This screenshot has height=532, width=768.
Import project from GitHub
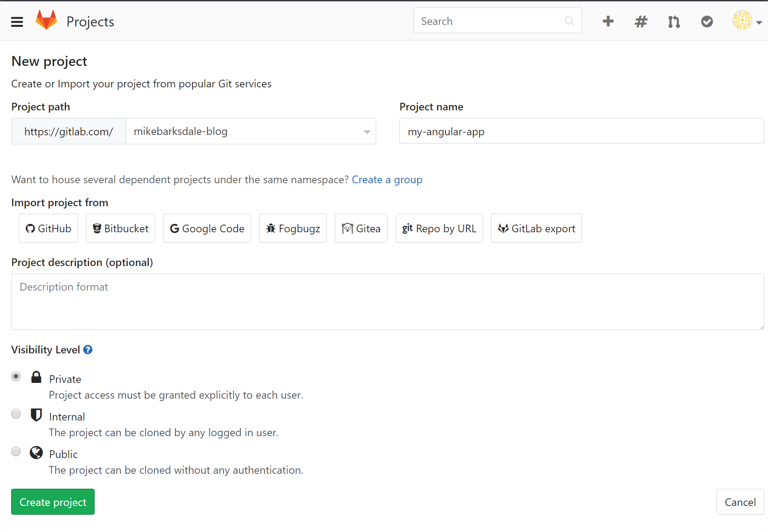click(48, 228)
